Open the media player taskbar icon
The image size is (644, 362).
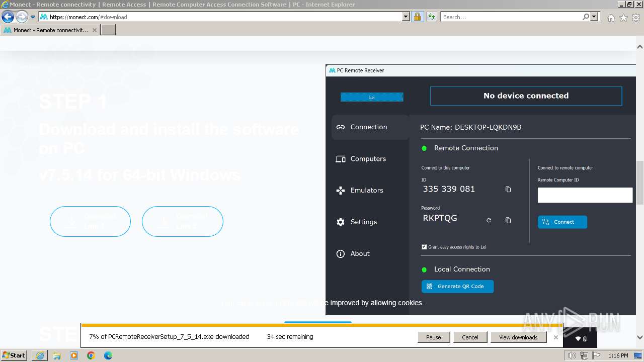pyautogui.click(x=74, y=355)
